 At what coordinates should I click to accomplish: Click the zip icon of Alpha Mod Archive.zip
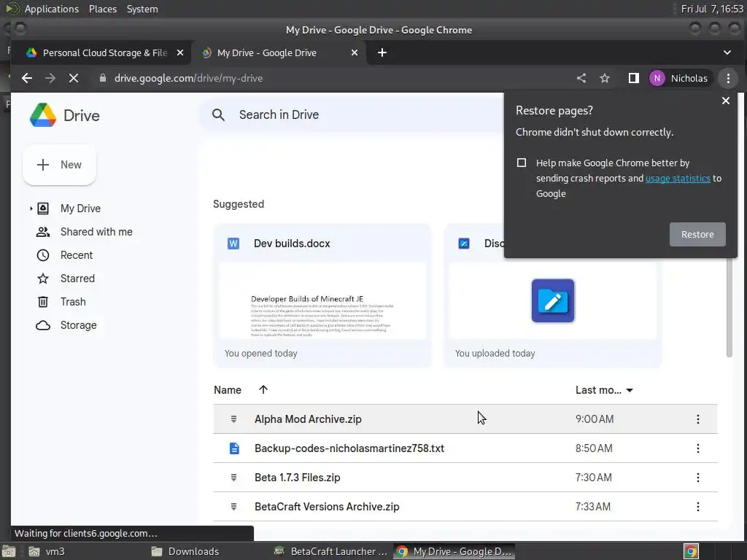[233, 419]
